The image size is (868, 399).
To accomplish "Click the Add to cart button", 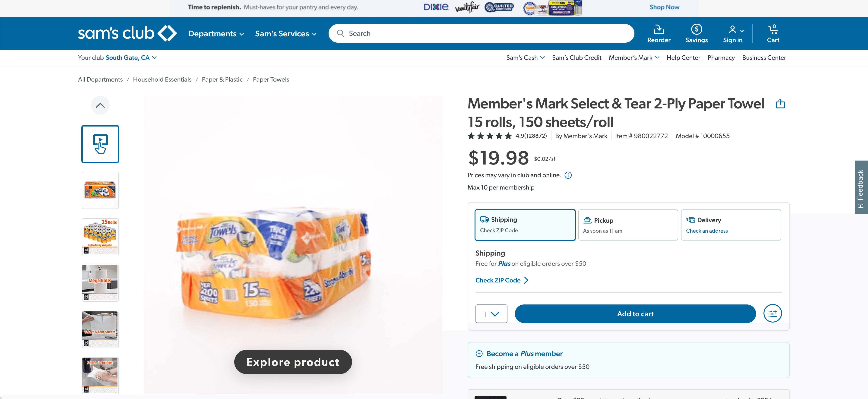I will (x=635, y=313).
